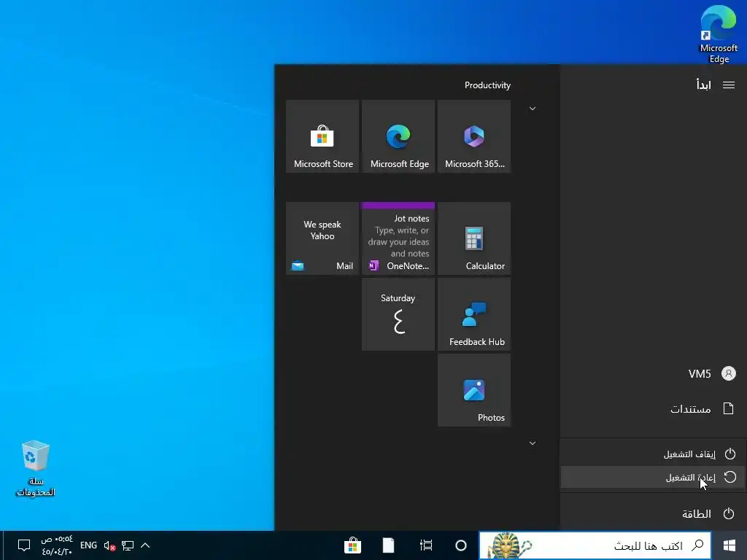Open Task View on taskbar
The width and height of the screenshot is (747, 560).
click(426, 545)
